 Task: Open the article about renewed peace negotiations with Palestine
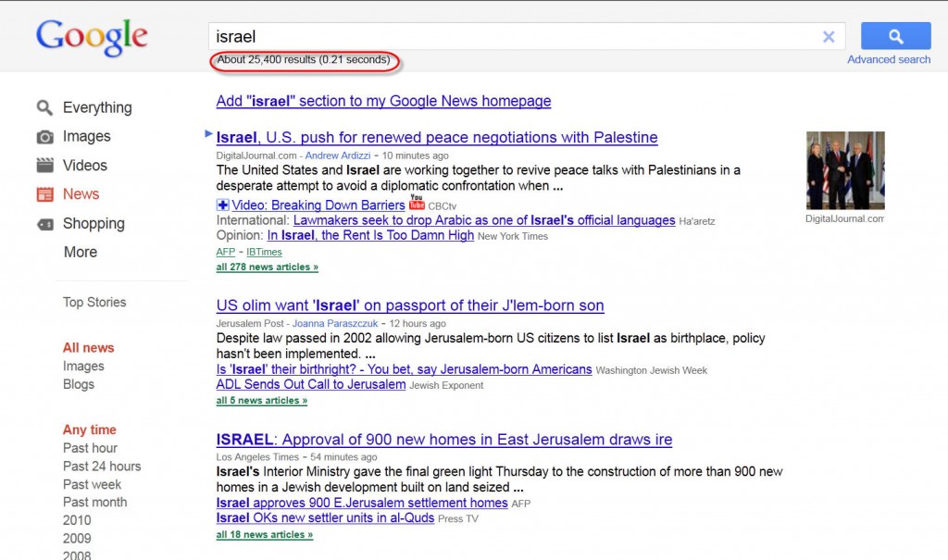coord(437,137)
